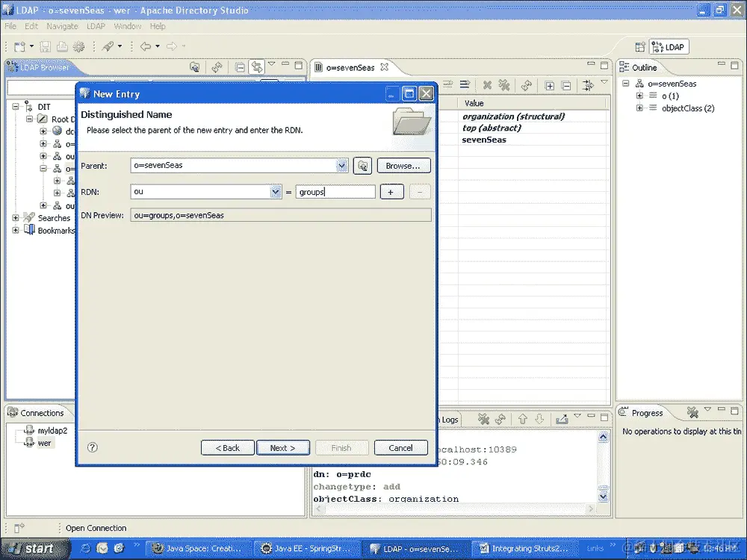Click the up arrow icon in Logs panel

523,419
